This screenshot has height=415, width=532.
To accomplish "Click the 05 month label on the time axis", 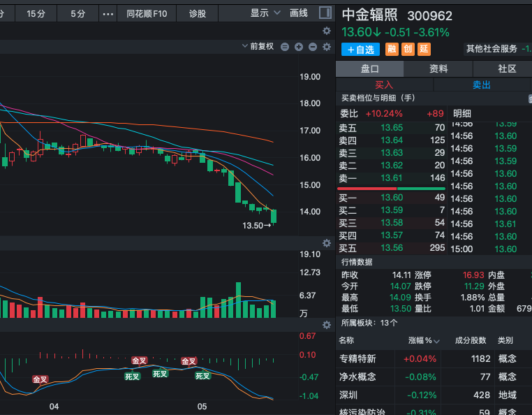I will tap(202, 407).
